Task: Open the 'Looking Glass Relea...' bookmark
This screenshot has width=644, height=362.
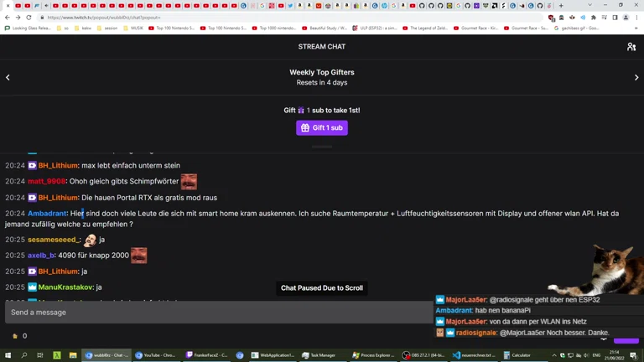Action: click(x=28, y=28)
